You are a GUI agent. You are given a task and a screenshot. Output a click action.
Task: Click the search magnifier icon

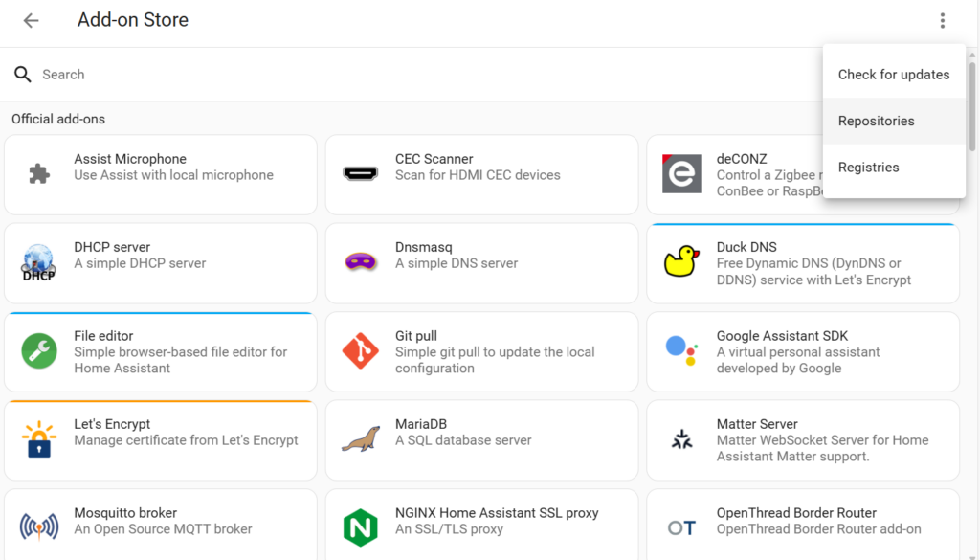(23, 75)
